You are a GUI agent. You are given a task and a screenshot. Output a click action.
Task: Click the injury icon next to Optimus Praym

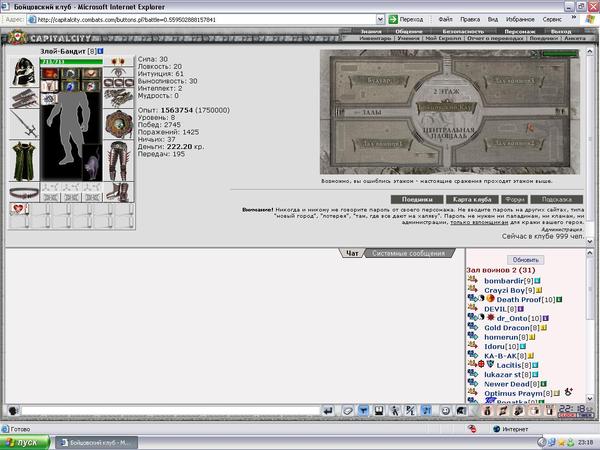(x=569, y=392)
